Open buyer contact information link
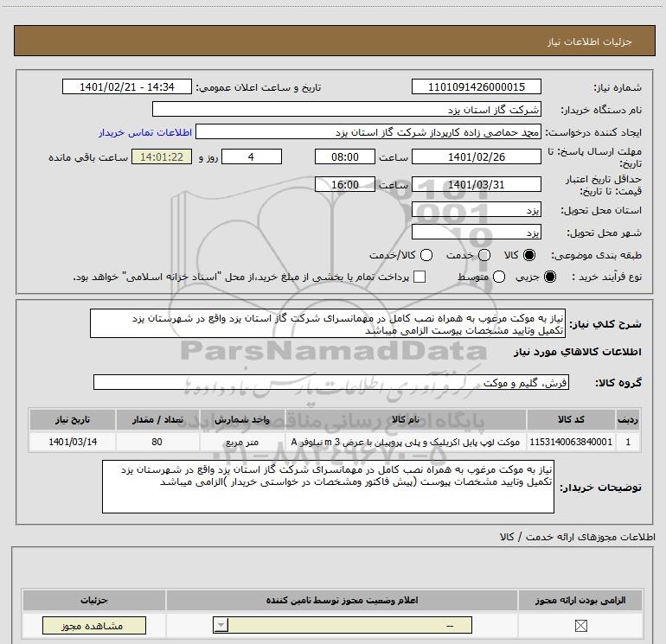The width and height of the screenshot is (666, 644). [x=145, y=132]
